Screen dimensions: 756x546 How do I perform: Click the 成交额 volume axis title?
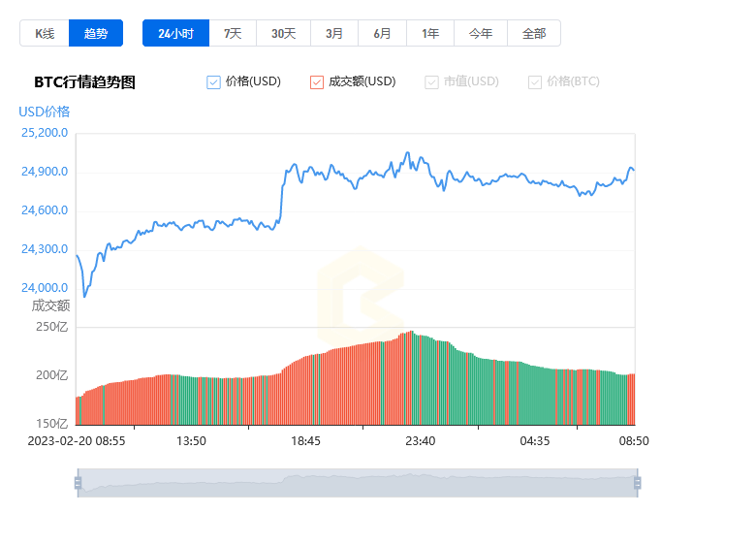(x=50, y=305)
